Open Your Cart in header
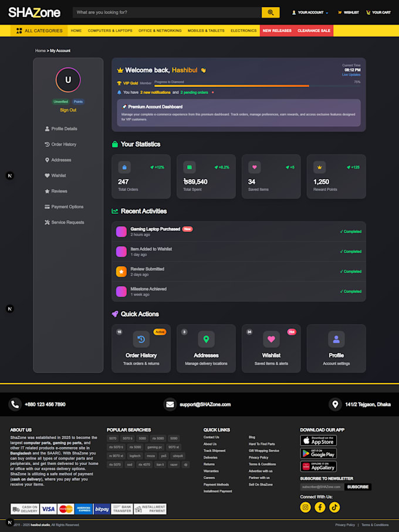Screen dimensions: 399x532 pos(378,12)
